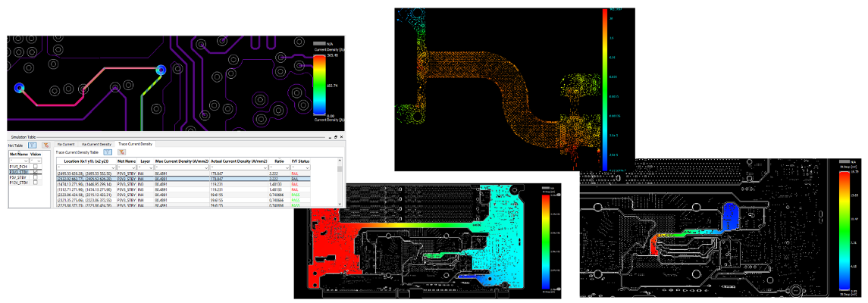Image resolution: width=868 pixels, height=303 pixels.
Task: Open the Max Current Density filter dropdown
Action: tap(206, 167)
